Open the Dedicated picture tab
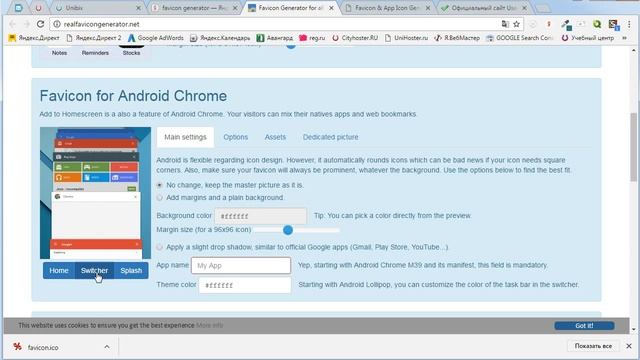The width and height of the screenshot is (640, 360). point(330,137)
